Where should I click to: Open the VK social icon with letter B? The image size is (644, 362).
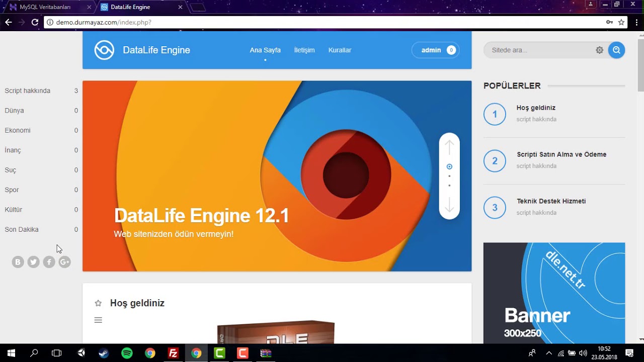(18, 262)
